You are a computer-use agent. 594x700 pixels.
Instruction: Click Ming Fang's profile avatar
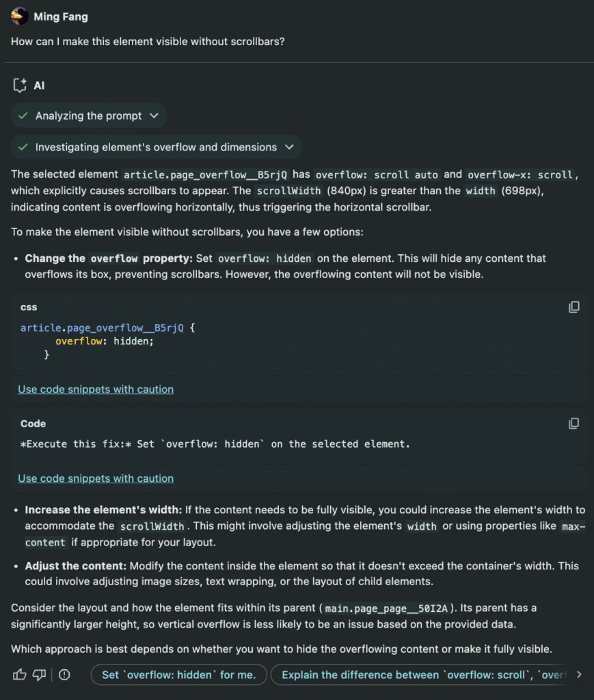[20, 16]
